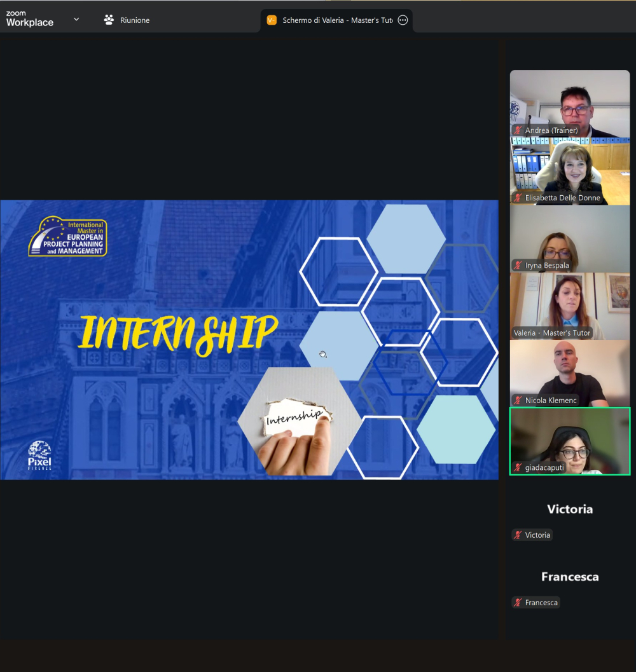Click Andrea (Trainer)'s muted microphone icon
The height and width of the screenshot is (672, 636).
click(x=518, y=130)
